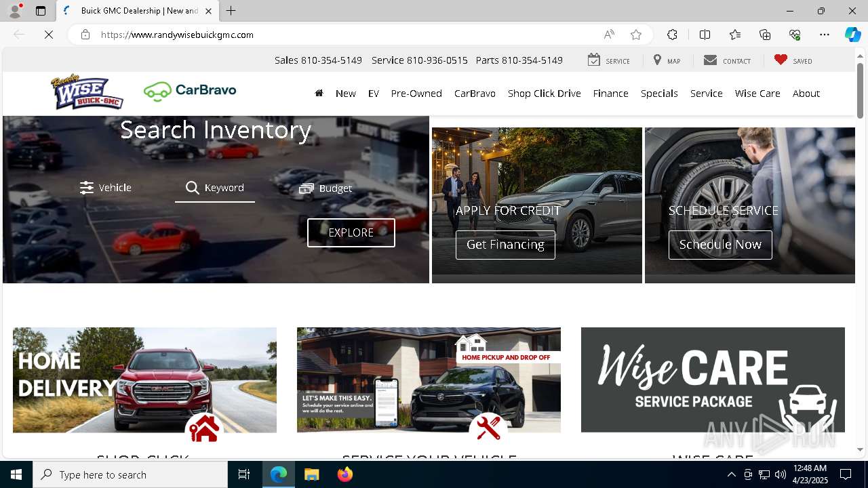Open the tab actions menu icon
The width and height of the screenshot is (868, 488).
click(x=41, y=11)
